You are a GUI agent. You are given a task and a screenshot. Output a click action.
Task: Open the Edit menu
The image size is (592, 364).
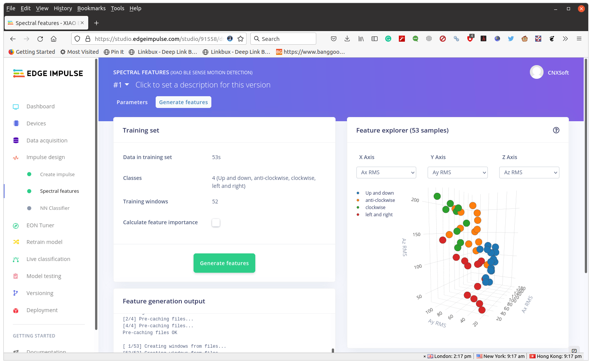[26, 8]
